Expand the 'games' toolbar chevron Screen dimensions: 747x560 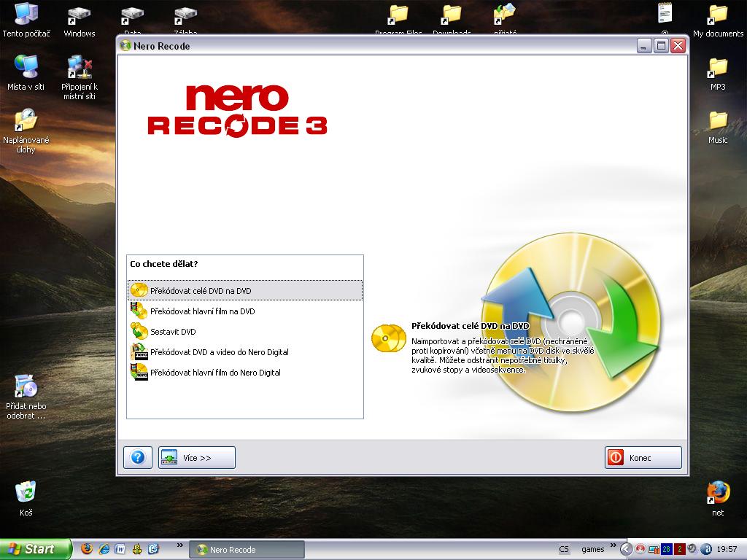(613, 545)
